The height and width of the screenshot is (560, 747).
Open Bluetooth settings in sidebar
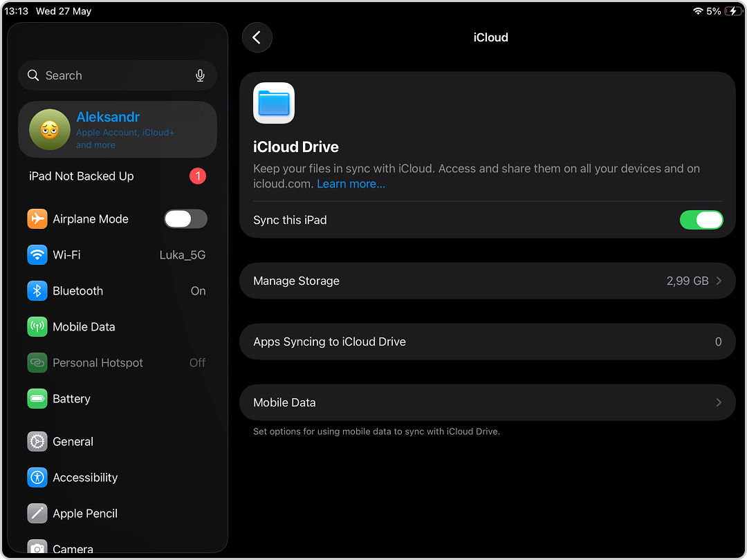click(117, 291)
